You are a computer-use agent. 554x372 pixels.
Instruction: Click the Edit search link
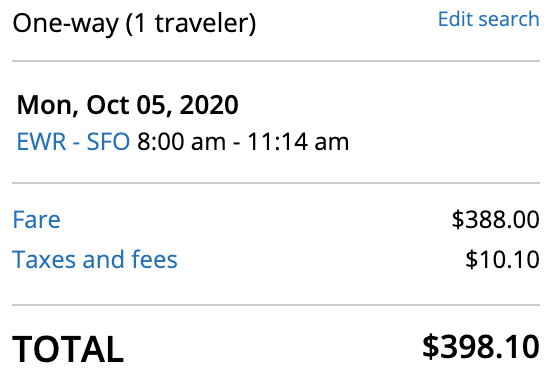point(489,19)
